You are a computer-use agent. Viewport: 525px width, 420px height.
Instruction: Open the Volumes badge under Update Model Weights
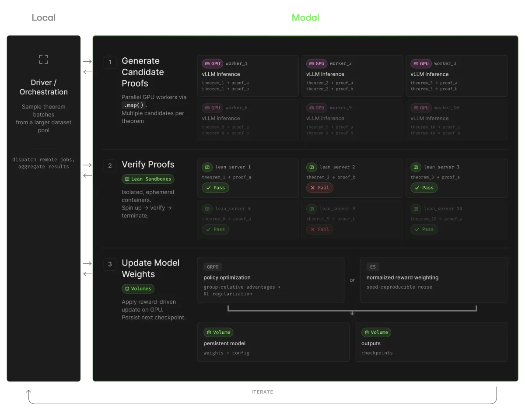click(x=138, y=289)
